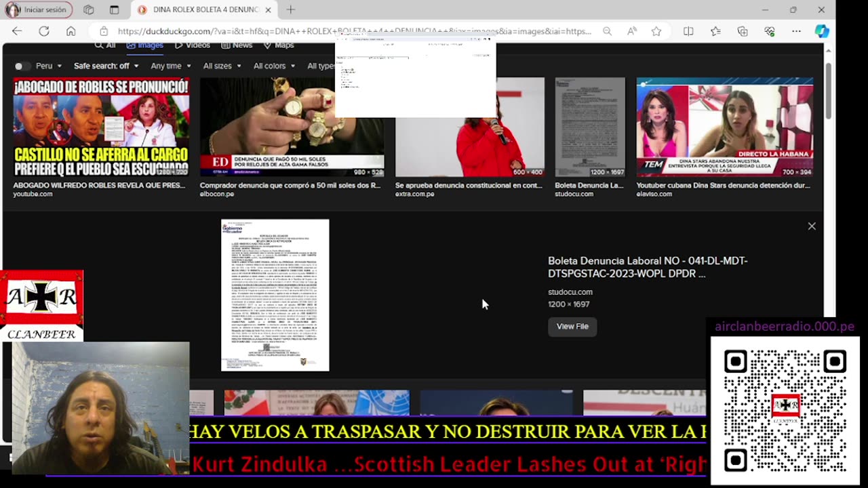This screenshot has height=488, width=868.
Task: Click Se aprueba denuncia constitucional title
Action: 469,185
